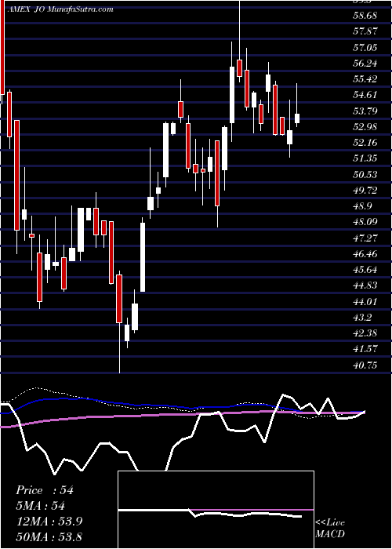Click the 47.27 price level label
This screenshot has height=549, width=392.
click(x=365, y=238)
